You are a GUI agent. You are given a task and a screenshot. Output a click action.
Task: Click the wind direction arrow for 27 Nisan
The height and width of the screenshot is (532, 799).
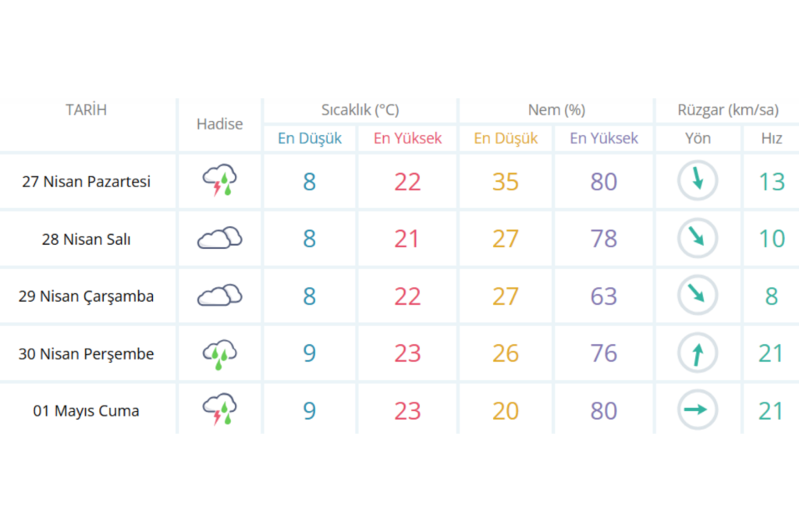coord(697,181)
